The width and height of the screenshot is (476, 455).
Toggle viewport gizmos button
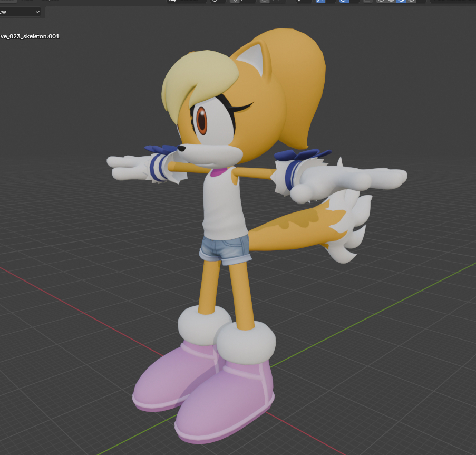click(320, 1)
